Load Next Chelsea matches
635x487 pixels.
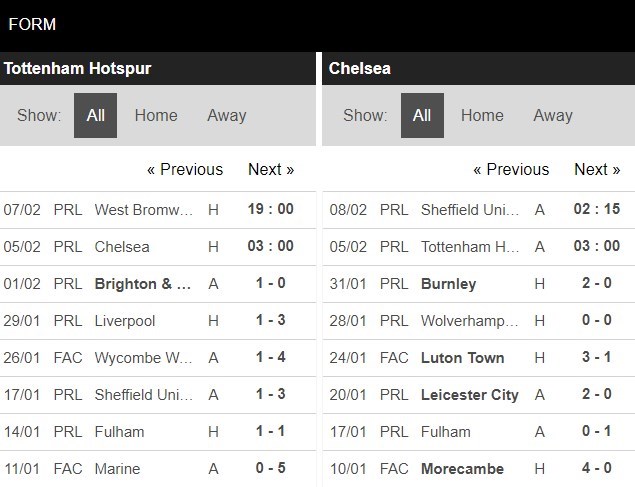pyautogui.click(x=598, y=169)
